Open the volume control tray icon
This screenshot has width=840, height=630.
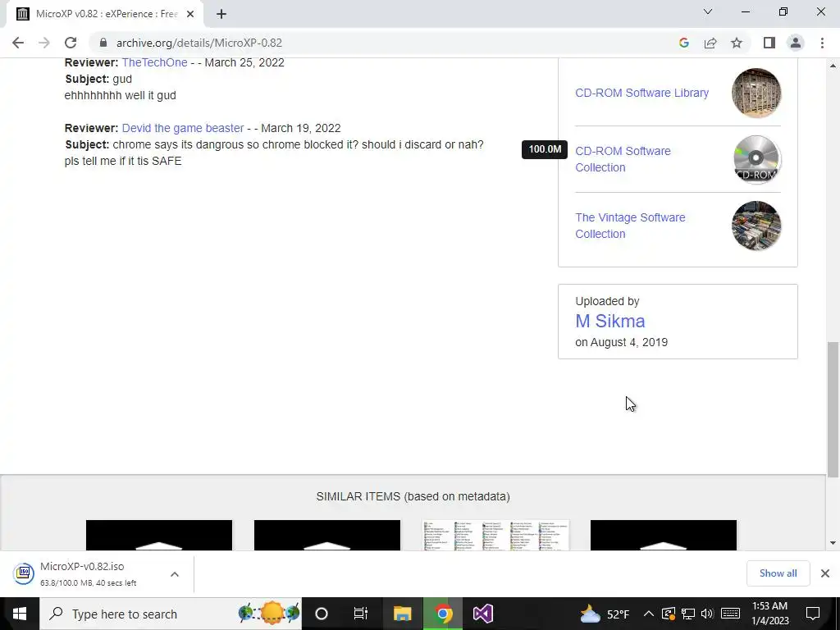pos(707,614)
